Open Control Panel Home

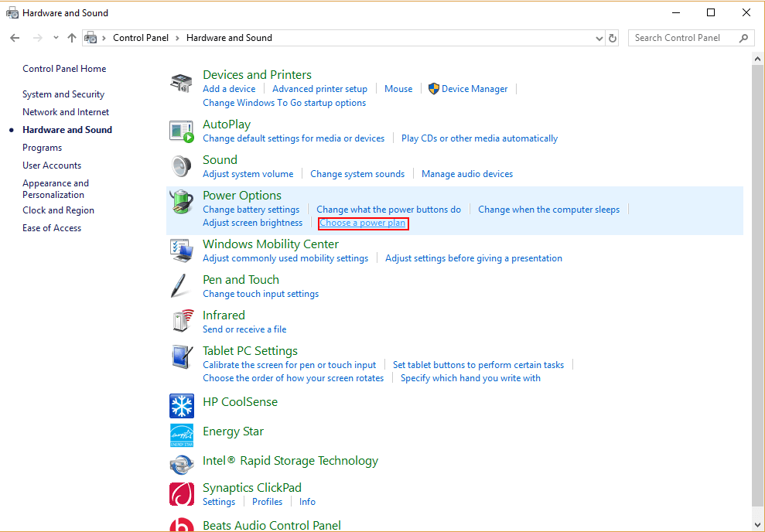click(64, 69)
